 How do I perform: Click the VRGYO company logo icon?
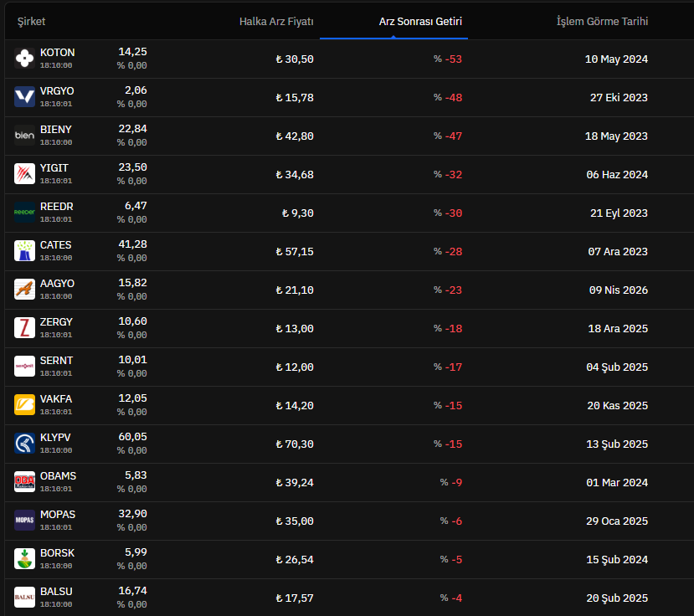[x=24, y=97]
